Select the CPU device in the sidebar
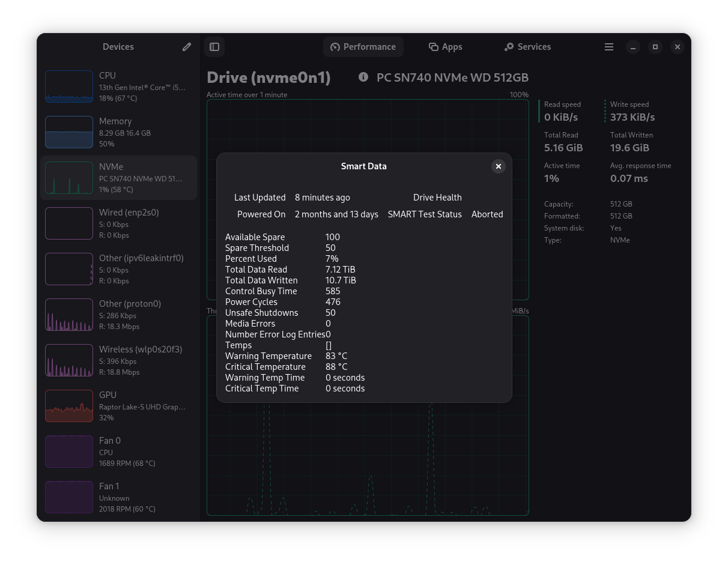 (x=118, y=86)
